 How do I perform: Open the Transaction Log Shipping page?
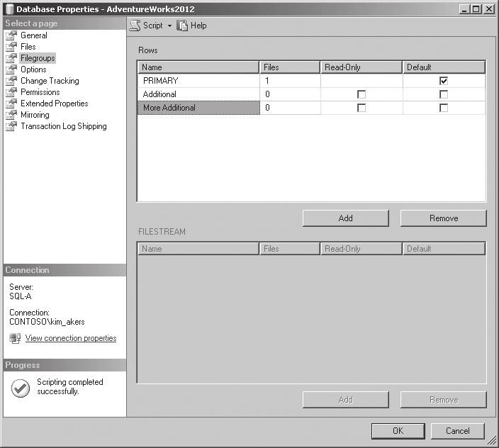point(63,126)
